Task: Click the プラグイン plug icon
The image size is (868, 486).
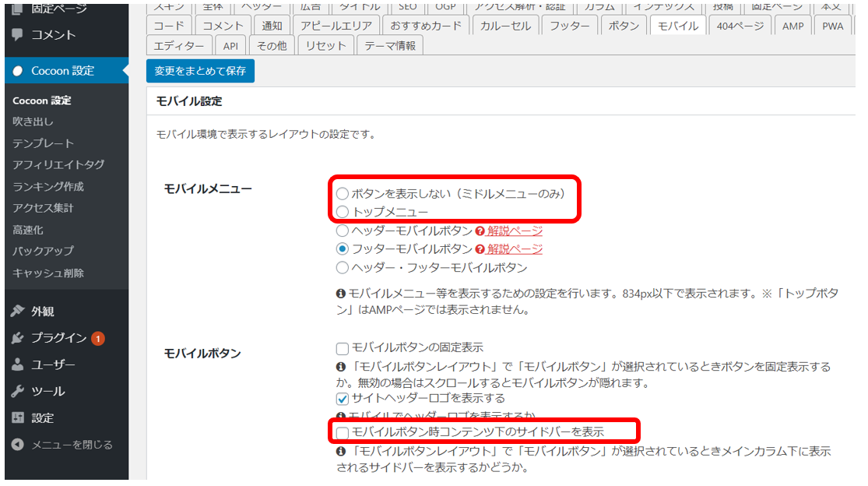Action: pyautogui.click(x=18, y=338)
